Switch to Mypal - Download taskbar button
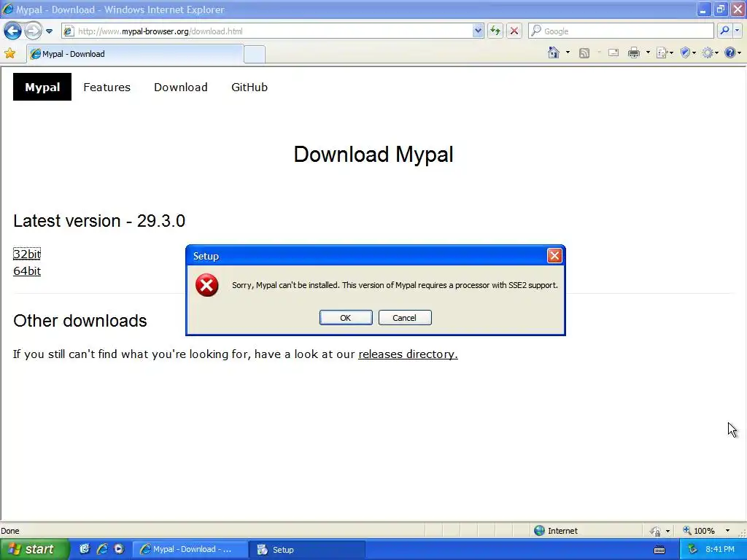Screen dimensions: 747x560 tap(190, 550)
